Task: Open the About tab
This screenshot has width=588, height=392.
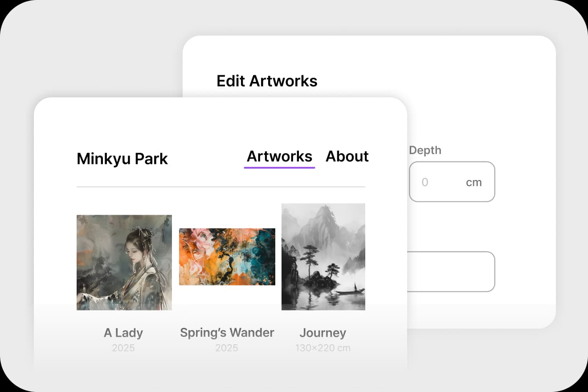Action: [347, 157]
